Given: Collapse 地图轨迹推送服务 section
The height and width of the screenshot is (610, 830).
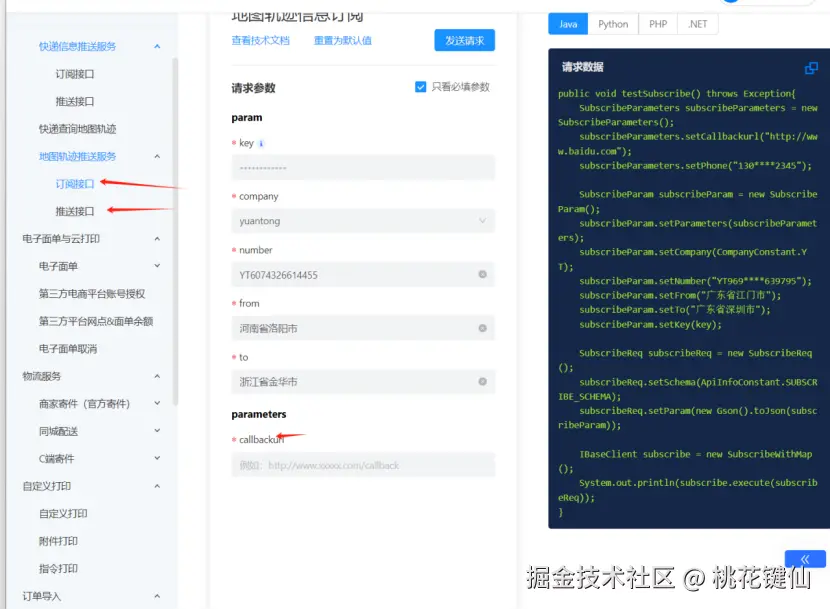Looking at the screenshot, I should [157, 156].
